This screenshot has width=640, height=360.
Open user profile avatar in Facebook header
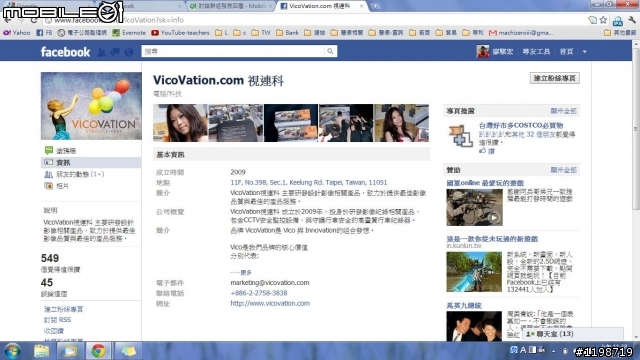click(x=483, y=52)
